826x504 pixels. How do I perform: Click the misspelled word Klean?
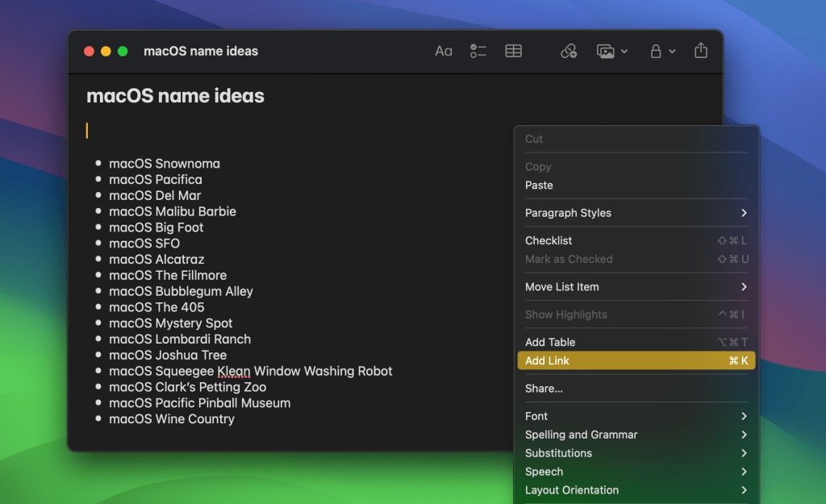(x=233, y=372)
